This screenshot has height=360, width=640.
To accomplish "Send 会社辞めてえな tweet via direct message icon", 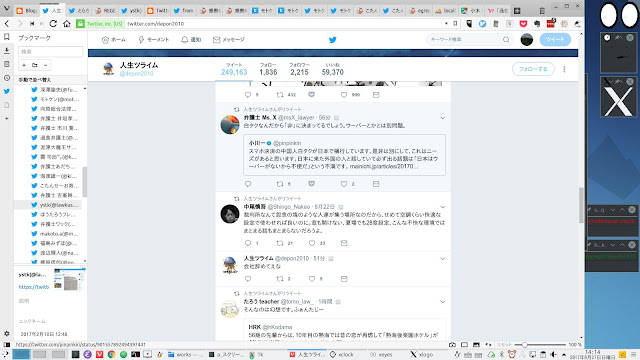I will [x=344, y=279].
